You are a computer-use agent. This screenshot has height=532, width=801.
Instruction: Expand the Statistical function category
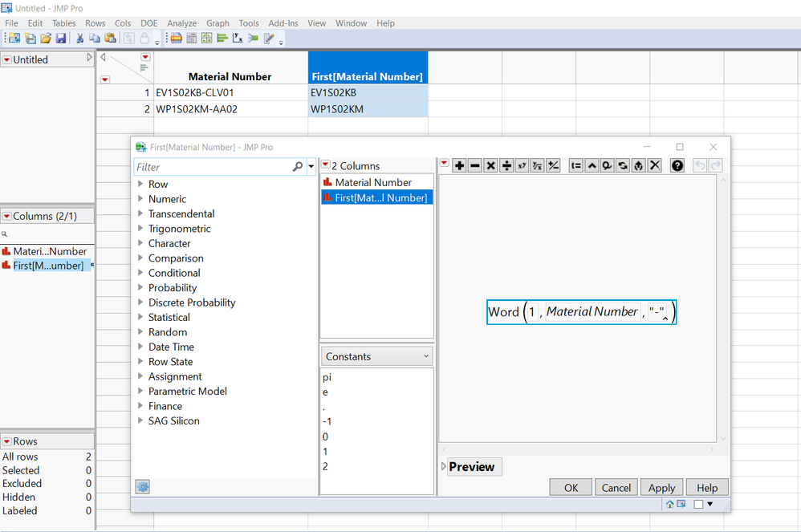click(140, 317)
